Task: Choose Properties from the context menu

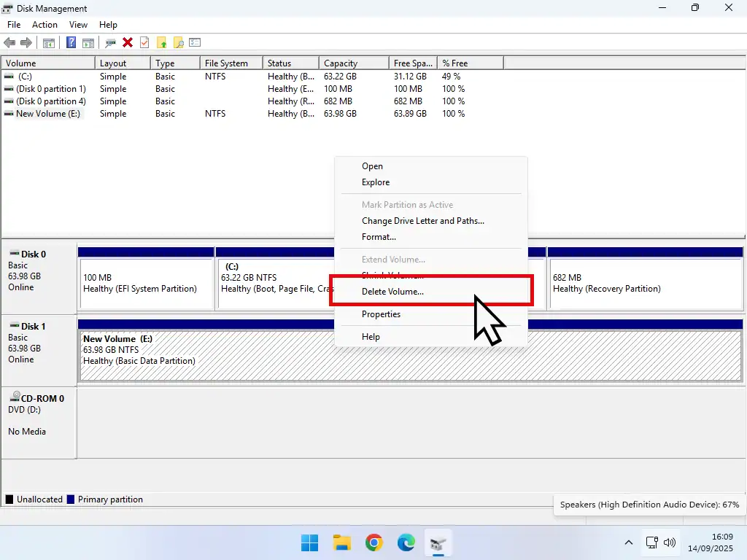Action: pos(430,314)
